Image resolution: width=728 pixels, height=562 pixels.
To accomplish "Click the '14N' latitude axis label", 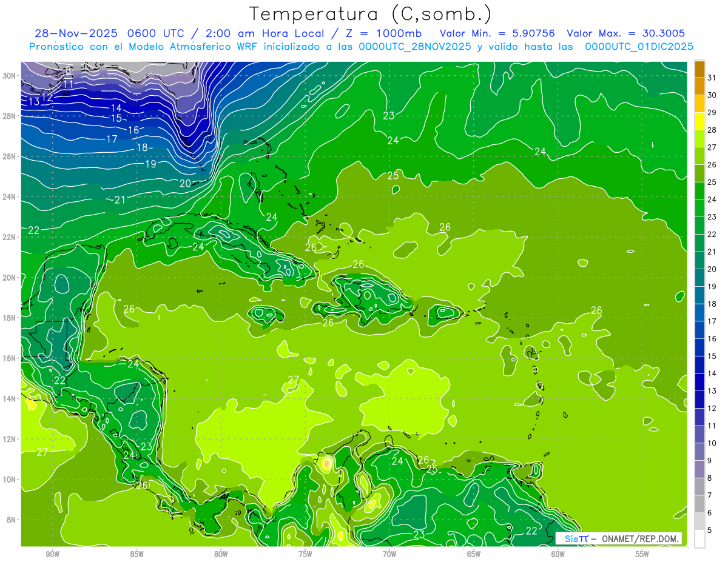I will pos(10,399).
